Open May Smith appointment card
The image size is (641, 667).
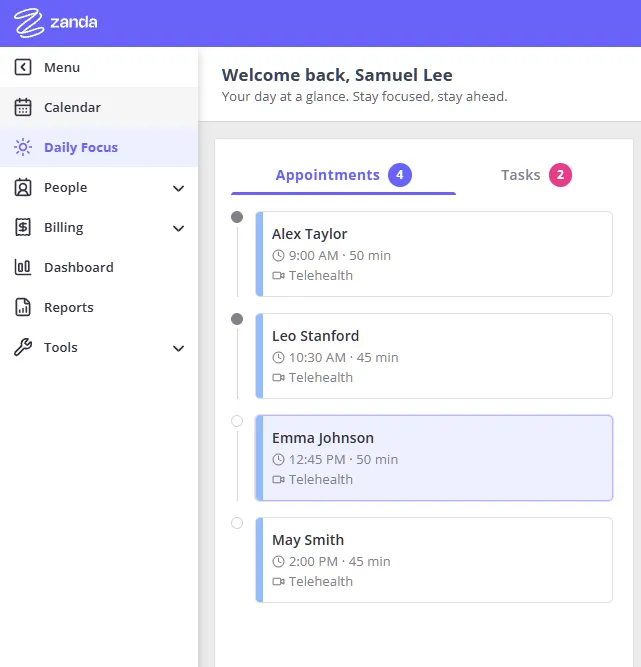pyautogui.click(x=434, y=560)
